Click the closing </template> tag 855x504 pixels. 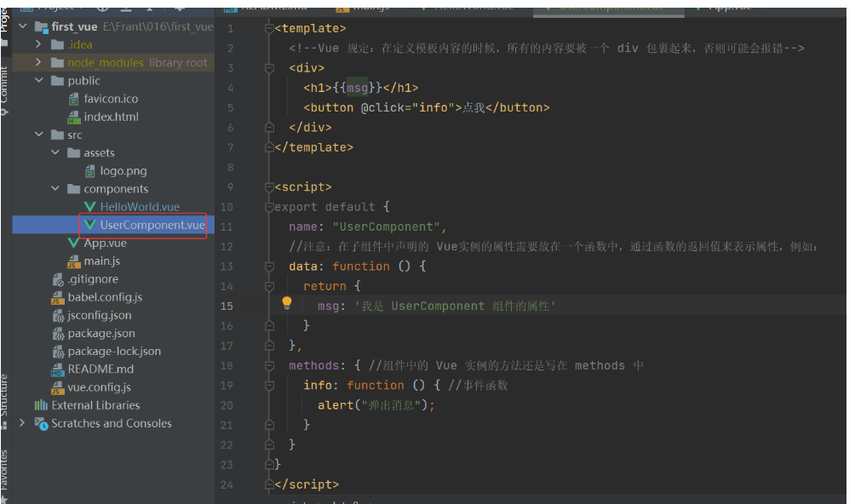click(314, 147)
